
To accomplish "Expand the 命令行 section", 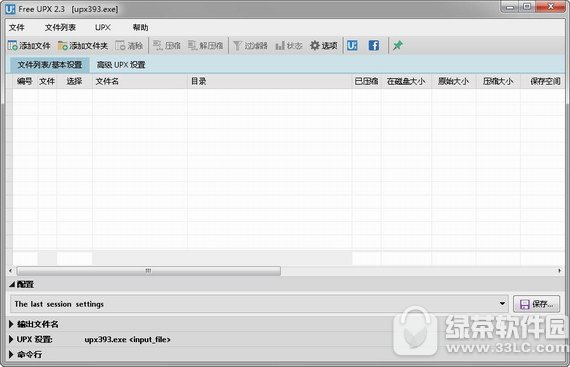I will point(11,354).
